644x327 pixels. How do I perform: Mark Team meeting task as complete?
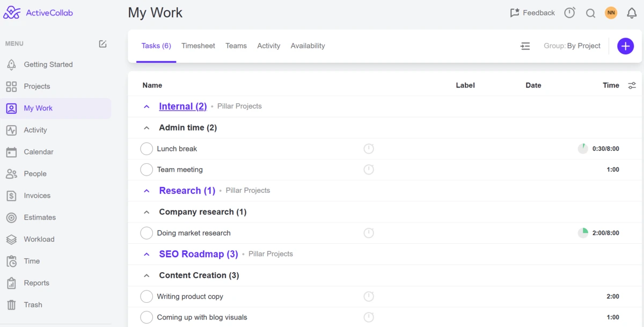tap(147, 170)
